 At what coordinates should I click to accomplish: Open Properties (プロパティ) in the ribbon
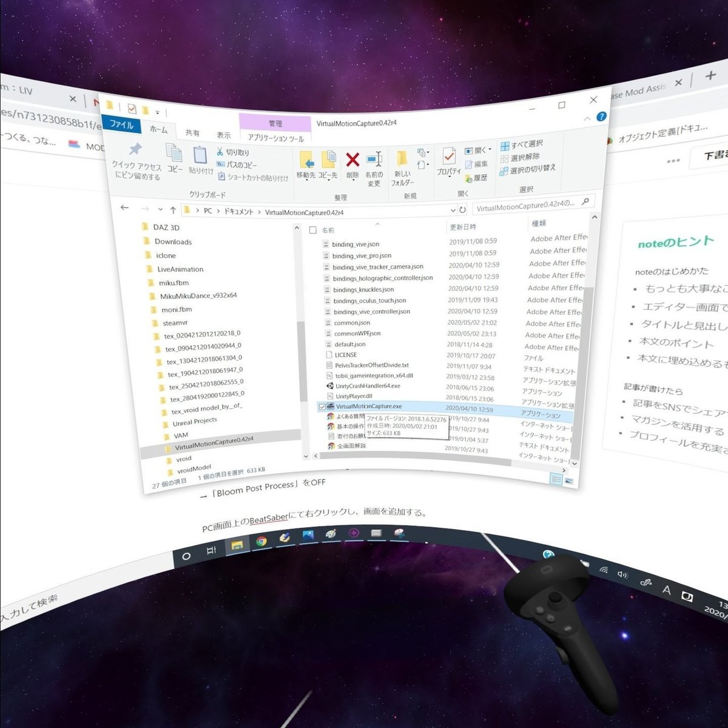coord(448,161)
